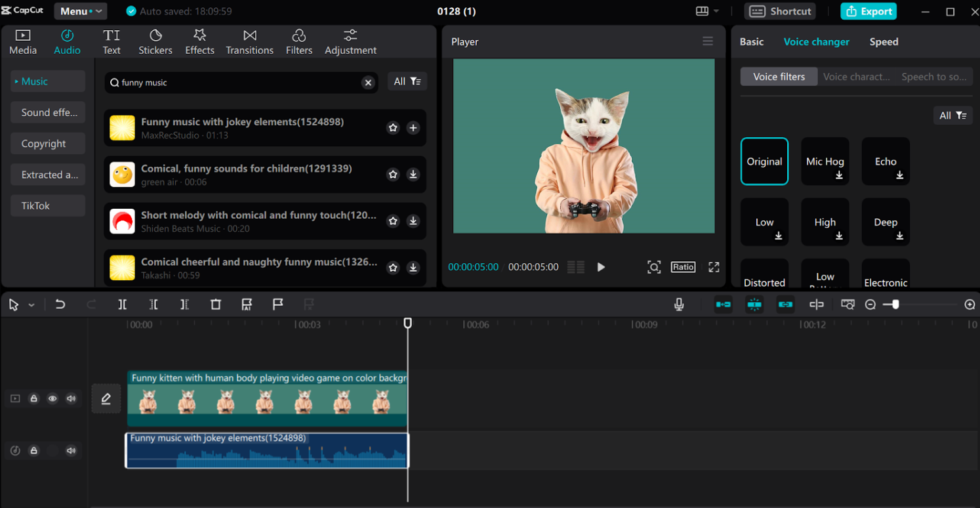Download 'Comical, funny sounds for children' track
980x508 pixels.
click(413, 175)
